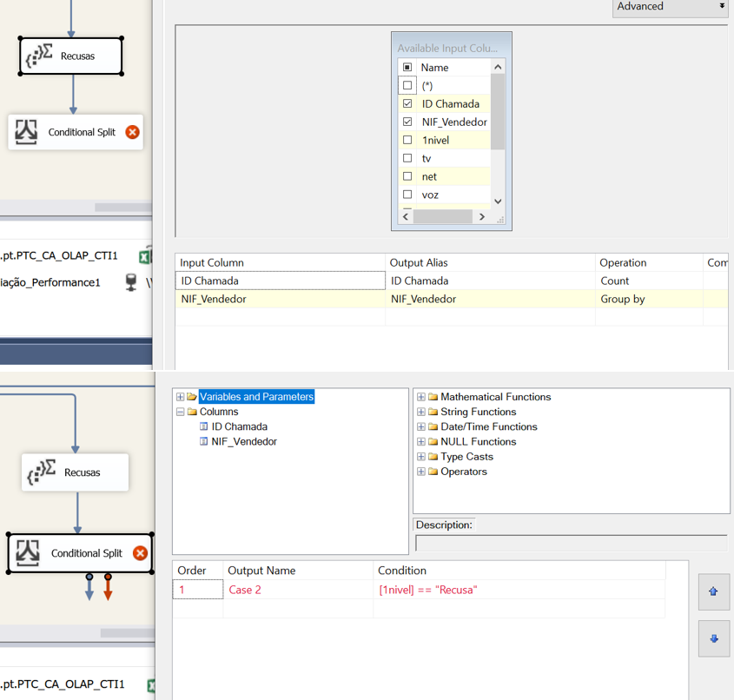Click the Group by operation cell
The height and width of the screenshot is (700, 734).
[x=649, y=299]
